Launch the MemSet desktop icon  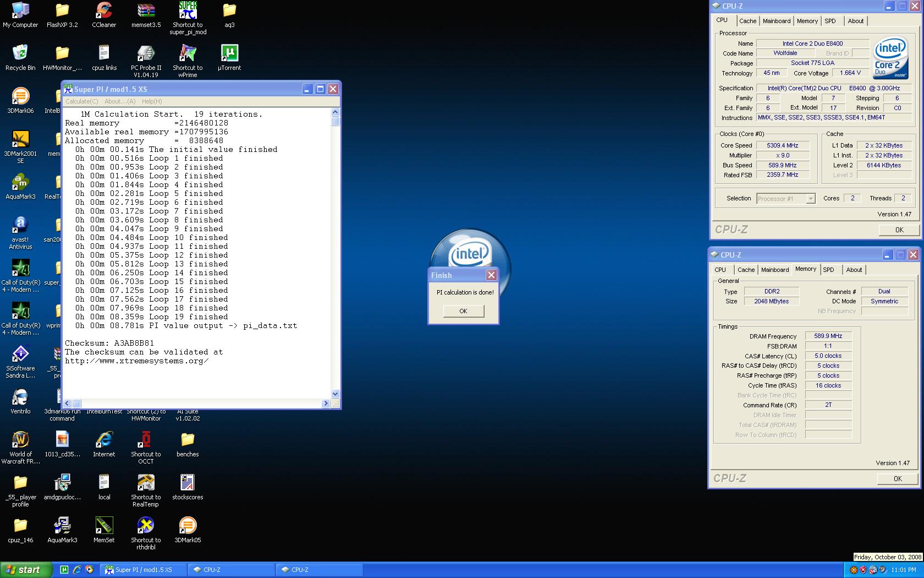coord(104,530)
